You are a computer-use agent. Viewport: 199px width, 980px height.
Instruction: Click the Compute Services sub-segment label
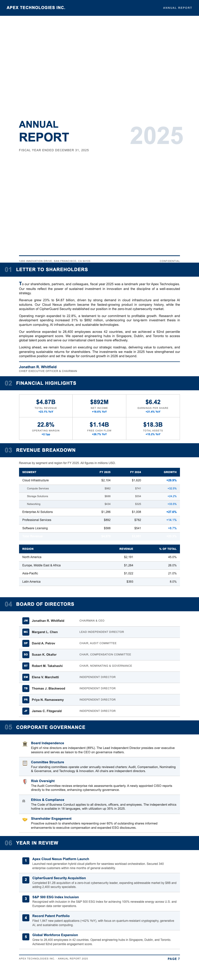tap(38, 488)
